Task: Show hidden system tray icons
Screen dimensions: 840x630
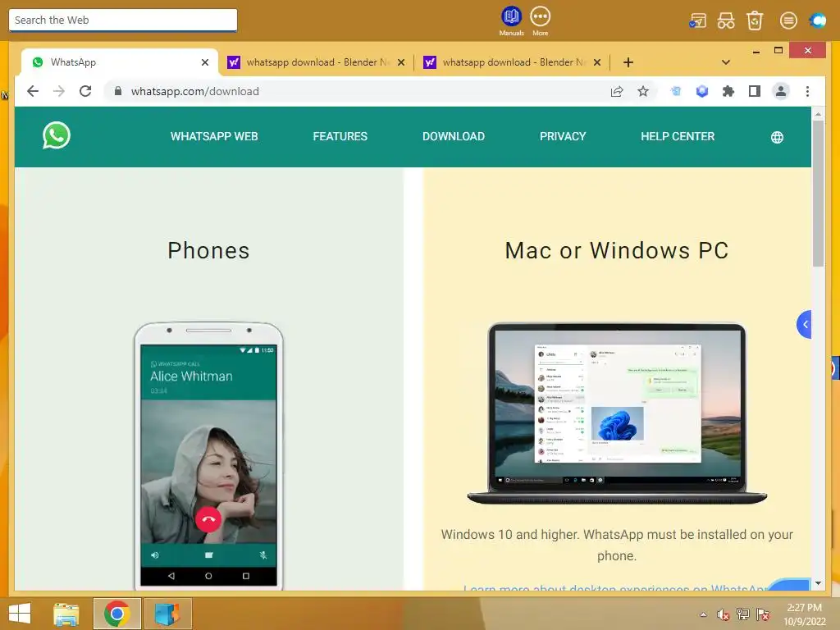Action: click(x=703, y=614)
